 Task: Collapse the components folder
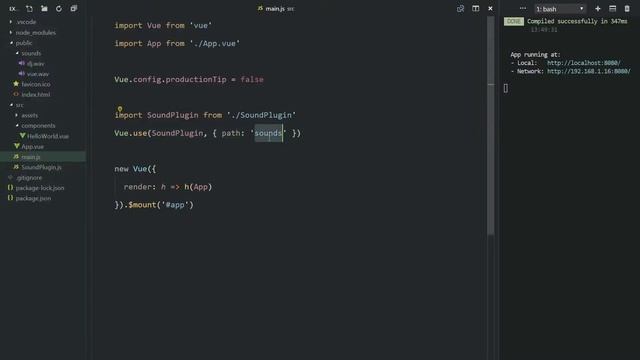[38, 126]
